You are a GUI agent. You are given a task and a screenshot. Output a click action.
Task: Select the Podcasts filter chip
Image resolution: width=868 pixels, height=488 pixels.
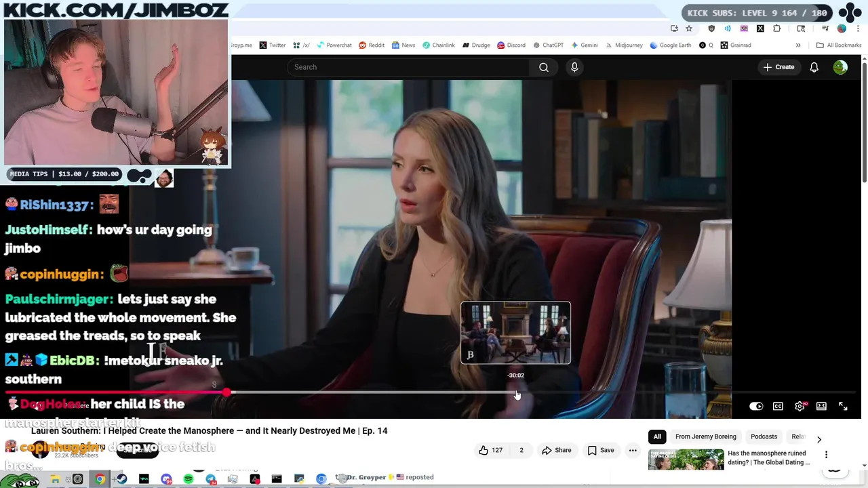(764, 436)
